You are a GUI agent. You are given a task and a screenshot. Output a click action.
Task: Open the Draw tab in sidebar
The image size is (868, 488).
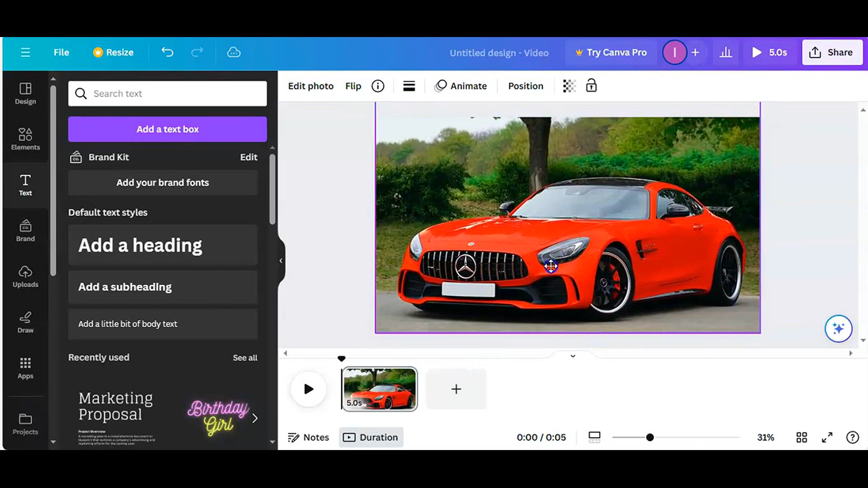coord(25,322)
